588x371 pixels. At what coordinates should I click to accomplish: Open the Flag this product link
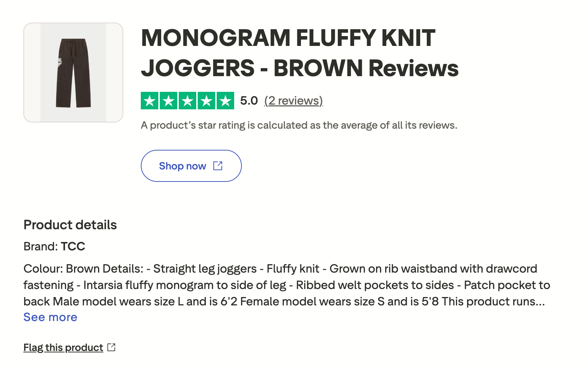[x=63, y=347]
